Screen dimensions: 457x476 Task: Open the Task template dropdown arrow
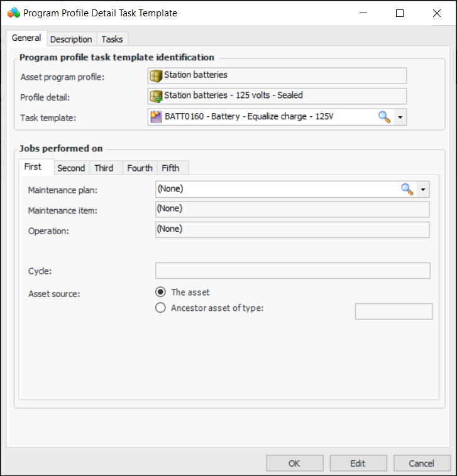(x=400, y=117)
